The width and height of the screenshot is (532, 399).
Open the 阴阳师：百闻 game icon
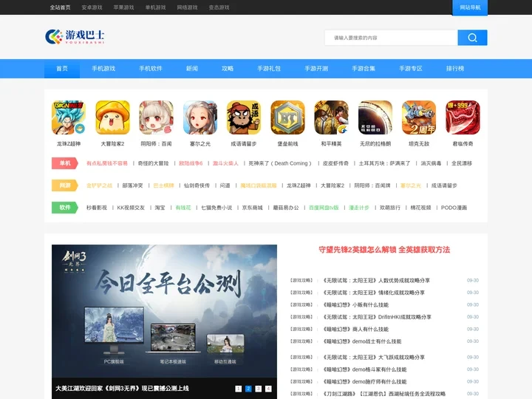[156, 117]
